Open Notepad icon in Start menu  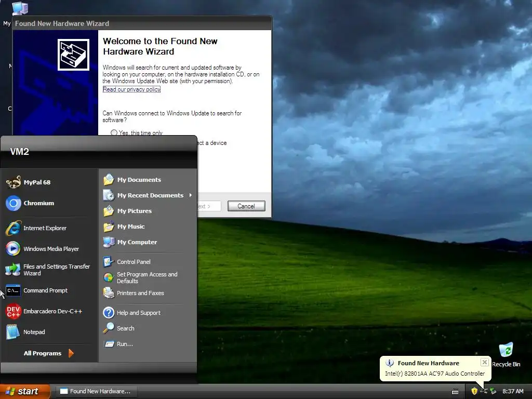(13, 332)
